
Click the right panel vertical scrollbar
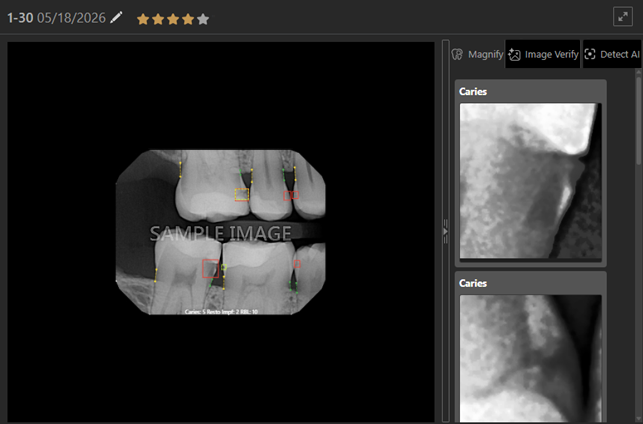(638, 119)
